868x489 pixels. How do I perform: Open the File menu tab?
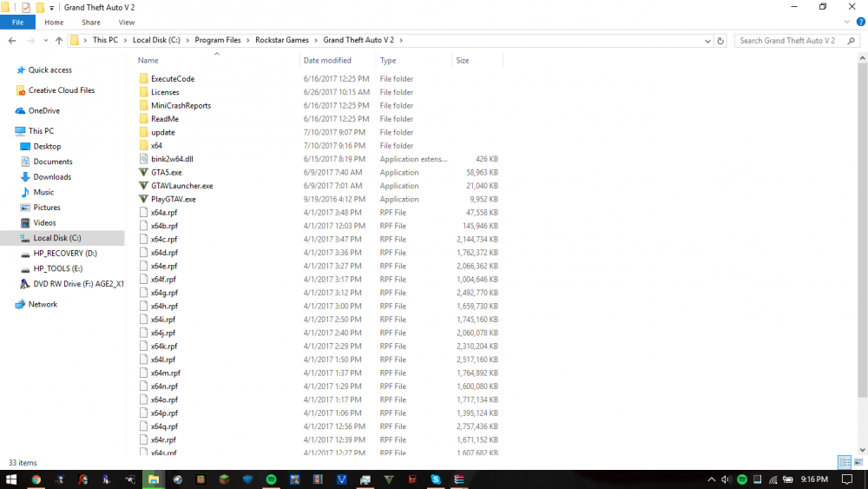point(17,23)
